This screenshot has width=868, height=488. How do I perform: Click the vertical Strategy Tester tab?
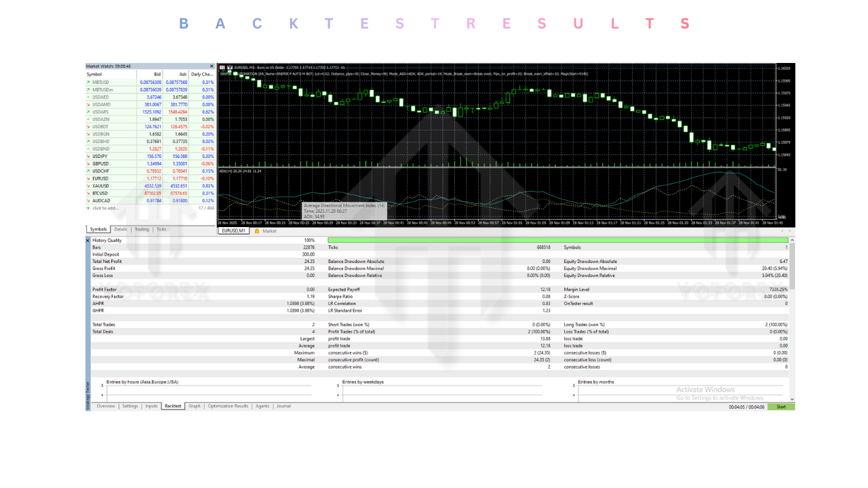pos(89,386)
